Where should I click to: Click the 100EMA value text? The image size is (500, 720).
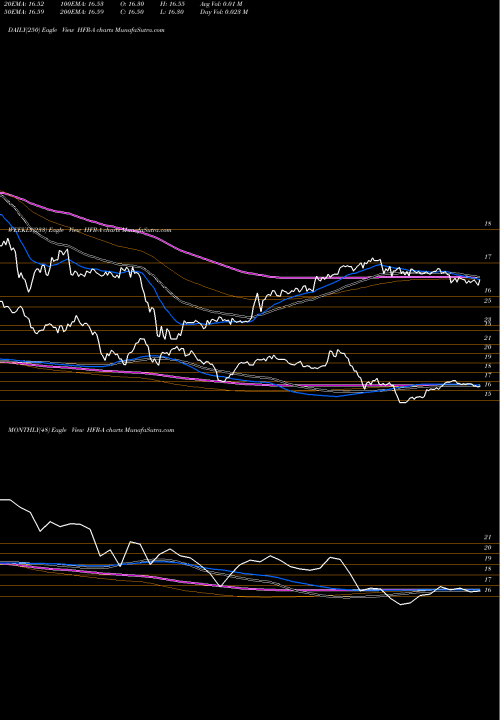82,4
